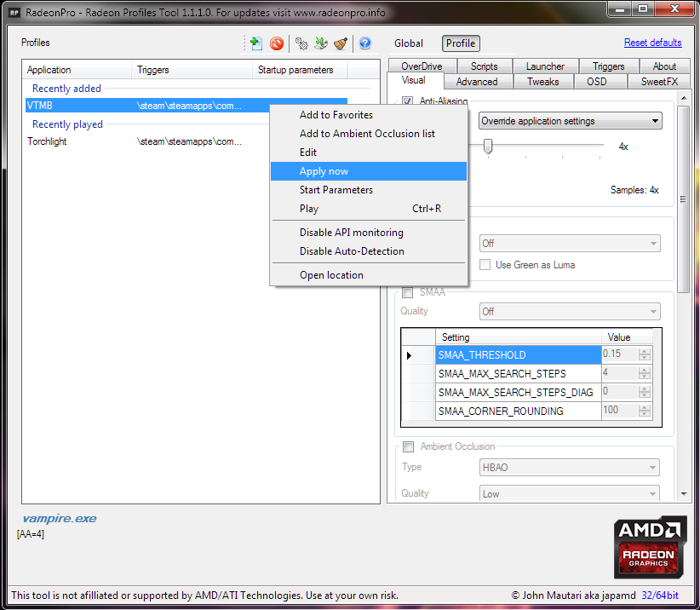Open the blue help question mark icon

[365, 43]
